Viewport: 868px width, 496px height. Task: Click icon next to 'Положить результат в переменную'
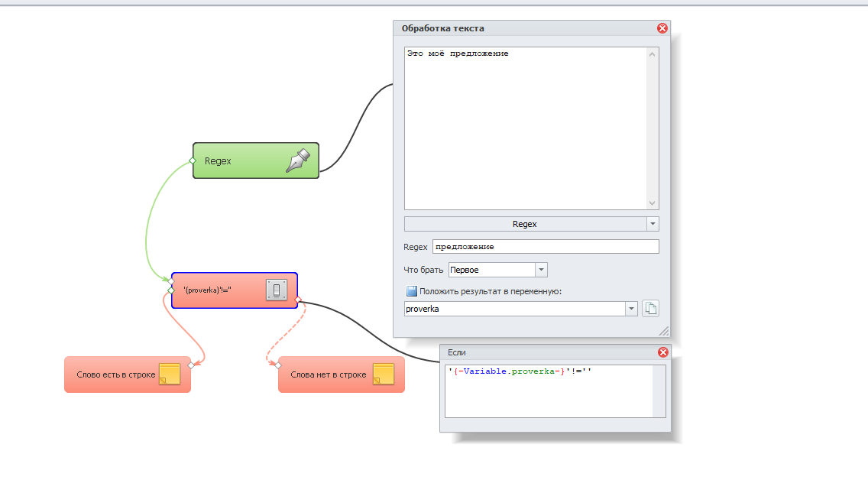412,291
